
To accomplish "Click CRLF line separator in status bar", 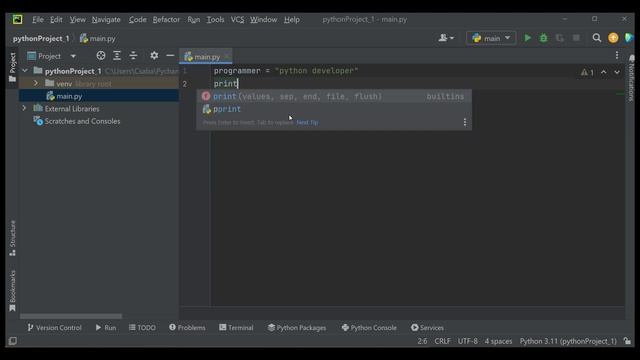I will point(442,341).
